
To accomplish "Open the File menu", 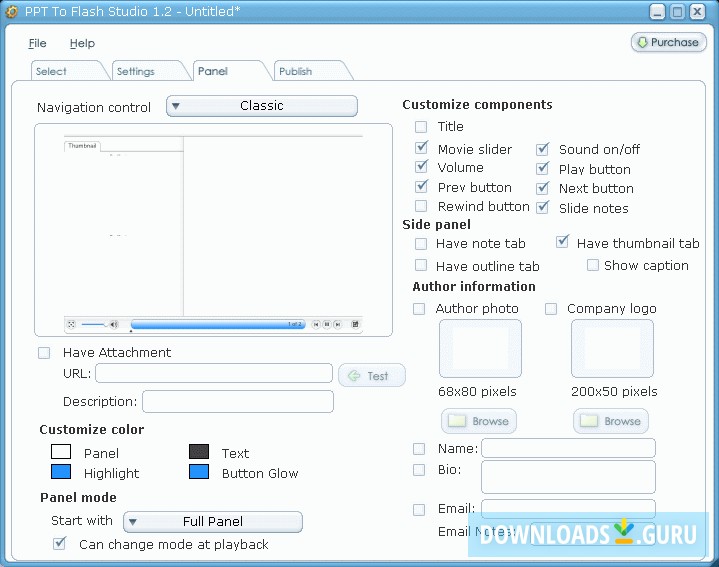I will point(37,43).
